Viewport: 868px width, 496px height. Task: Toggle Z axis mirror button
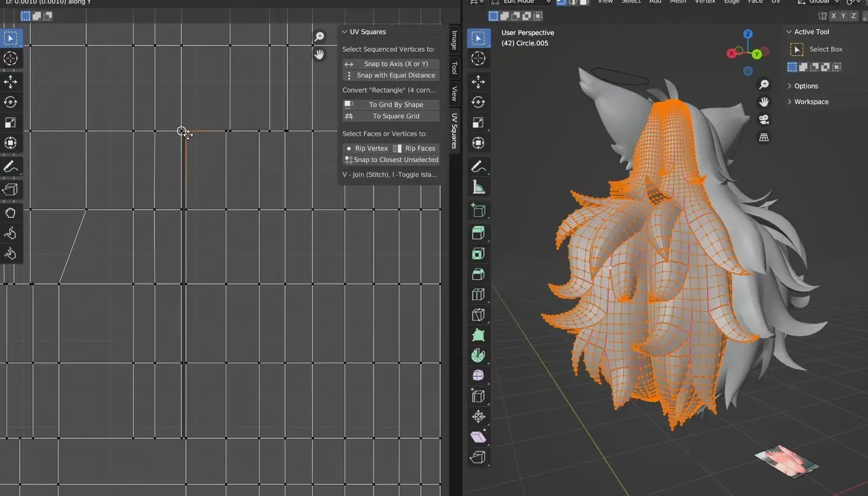click(x=853, y=16)
